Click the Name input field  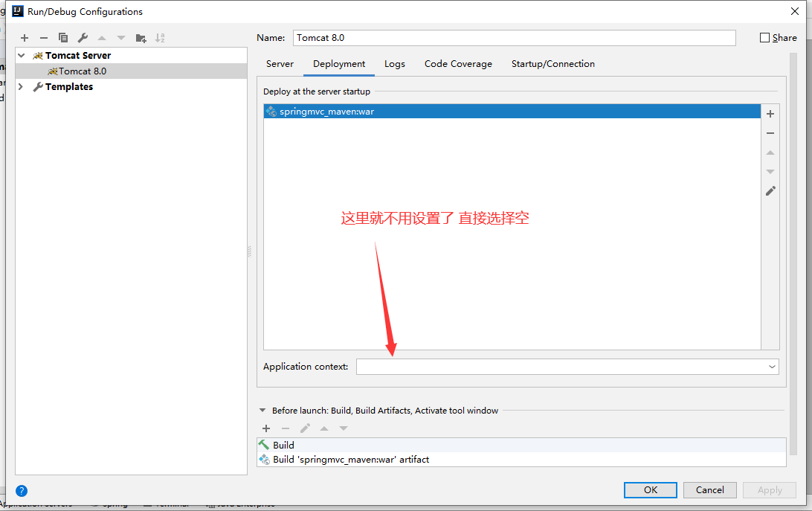[515, 38]
